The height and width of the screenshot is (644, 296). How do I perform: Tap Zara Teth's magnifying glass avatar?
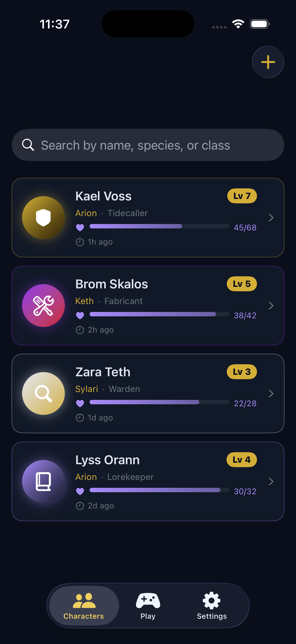(x=43, y=393)
